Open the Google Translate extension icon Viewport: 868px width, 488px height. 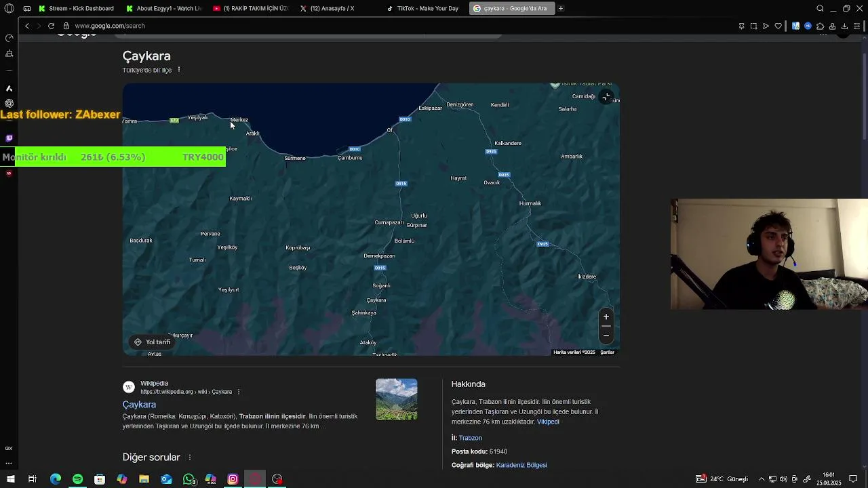tap(795, 26)
